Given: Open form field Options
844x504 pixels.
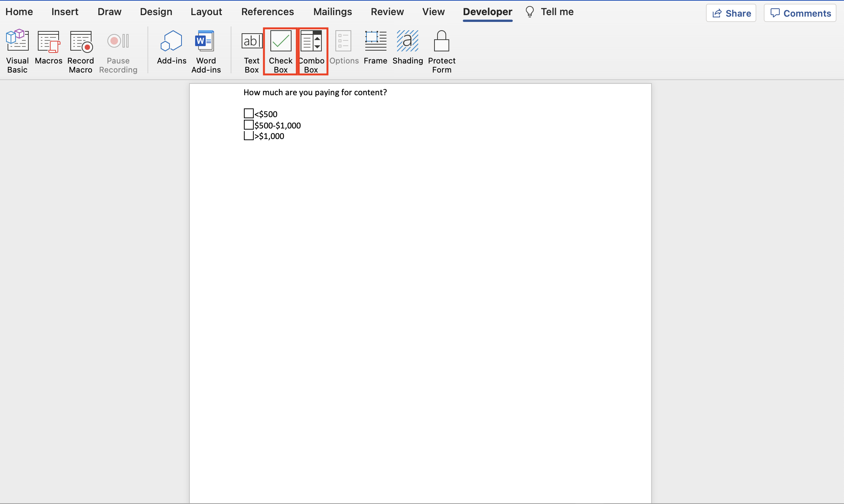Looking at the screenshot, I should click(344, 47).
